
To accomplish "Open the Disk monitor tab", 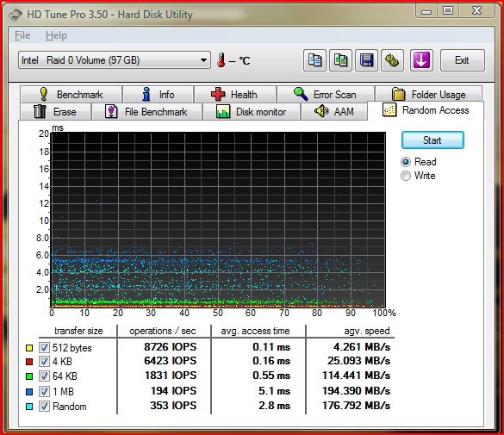I will 252,112.
